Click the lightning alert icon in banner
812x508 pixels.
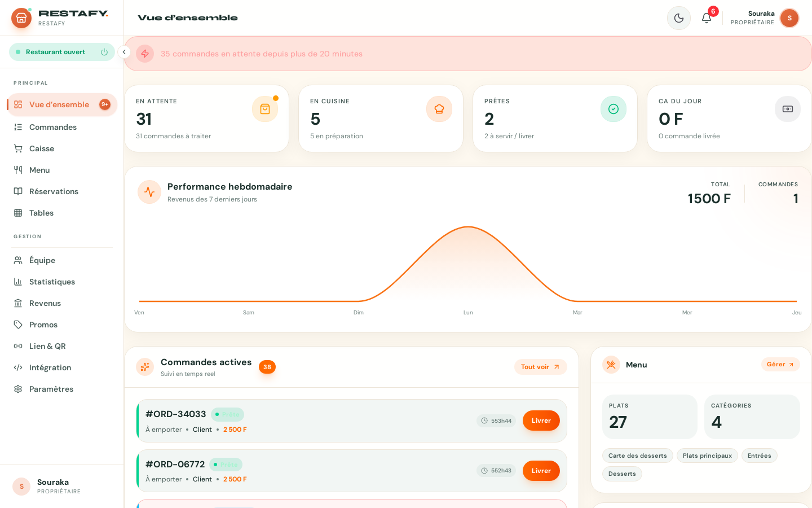click(x=145, y=54)
